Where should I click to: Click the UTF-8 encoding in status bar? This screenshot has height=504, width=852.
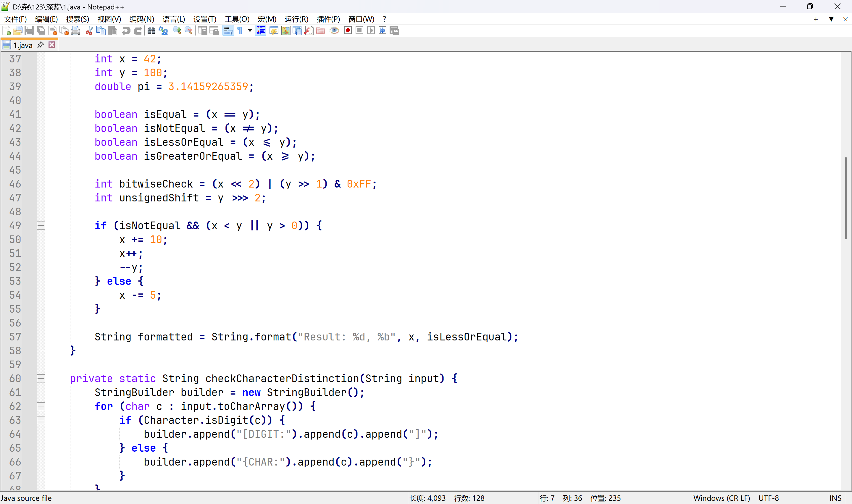[x=769, y=498]
